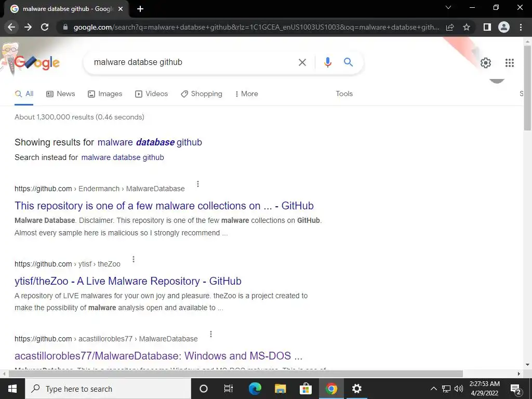Open Cortana circle icon

203,389
